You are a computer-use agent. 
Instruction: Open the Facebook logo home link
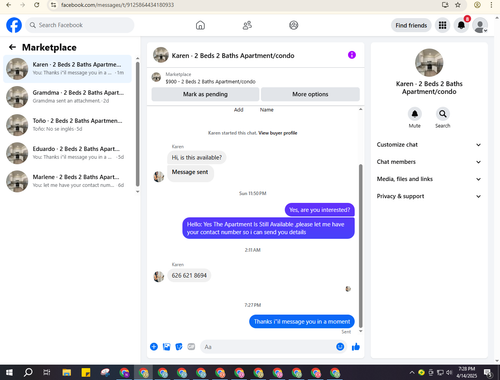tap(14, 25)
